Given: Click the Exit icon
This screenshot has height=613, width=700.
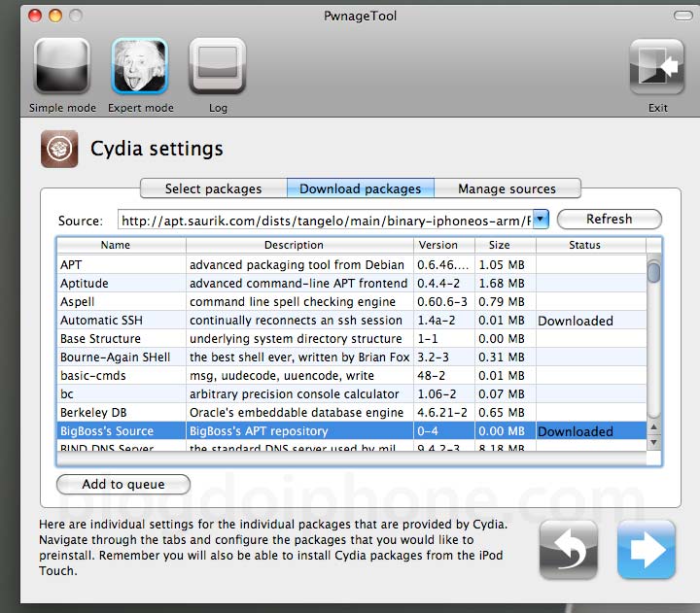Looking at the screenshot, I should pos(656,67).
